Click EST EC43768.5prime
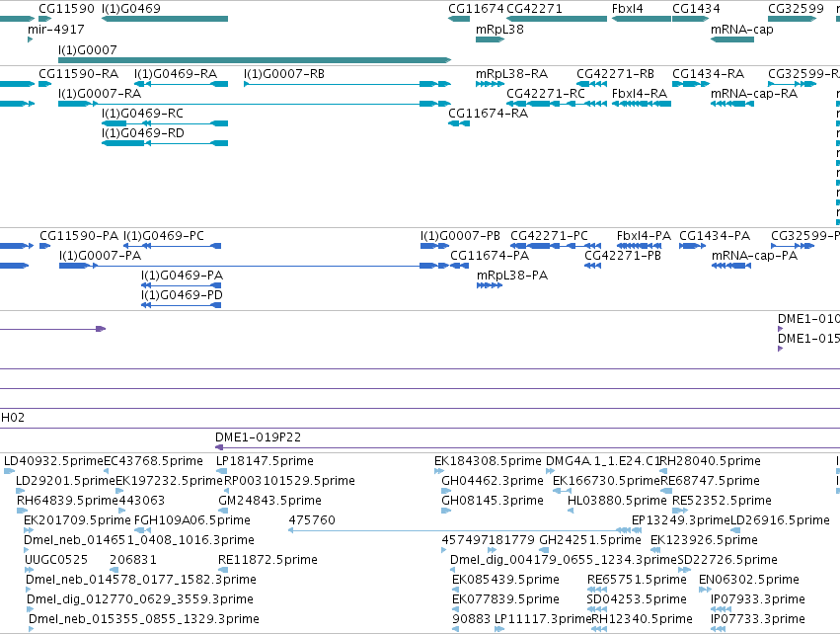The image size is (840, 634). (153, 461)
